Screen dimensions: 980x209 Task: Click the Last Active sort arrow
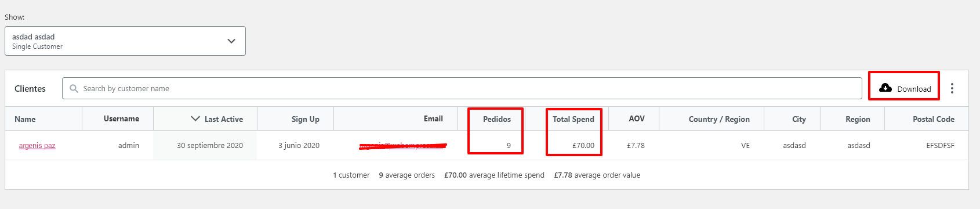pos(195,118)
